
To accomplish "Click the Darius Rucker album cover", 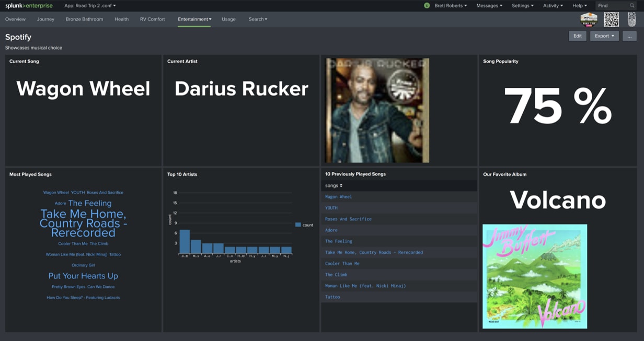I will pos(377,110).
